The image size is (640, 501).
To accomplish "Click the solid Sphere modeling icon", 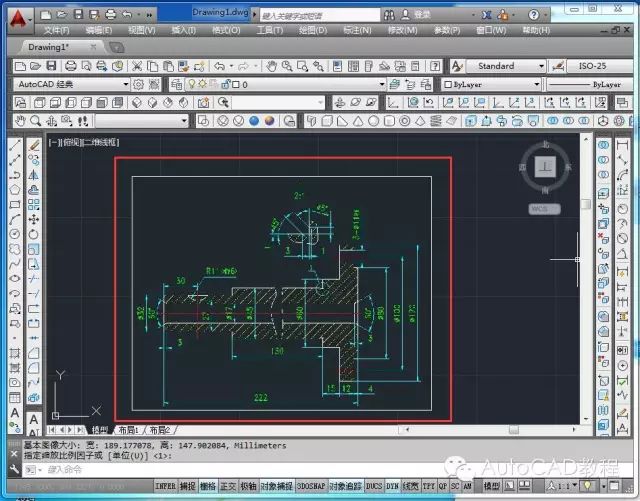I will point(373,121).
